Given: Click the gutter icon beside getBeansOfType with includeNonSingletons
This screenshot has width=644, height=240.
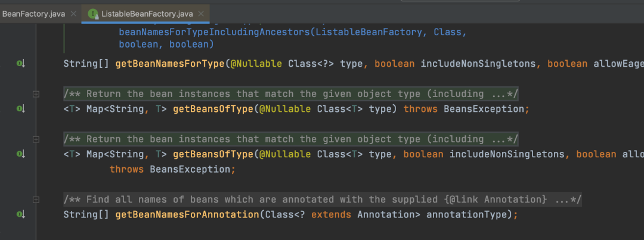Looking at the screenshot, I should pos(20,154).
